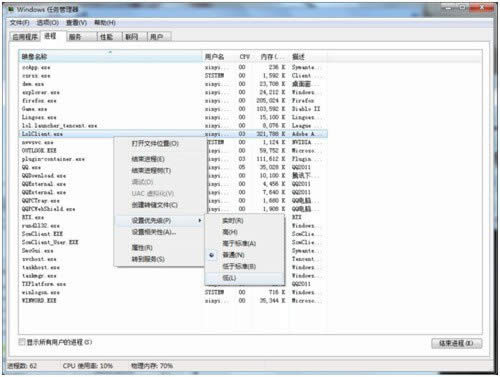Select 转到服务(S) context menu item

148,259
